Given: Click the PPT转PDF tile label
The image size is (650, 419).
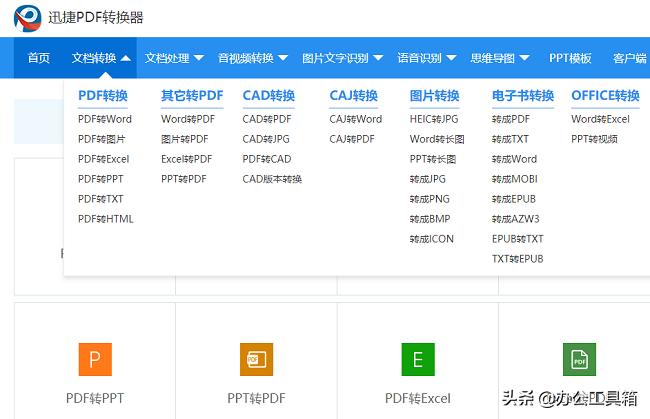Looking at the screenshot, I should tap(256, 398).
